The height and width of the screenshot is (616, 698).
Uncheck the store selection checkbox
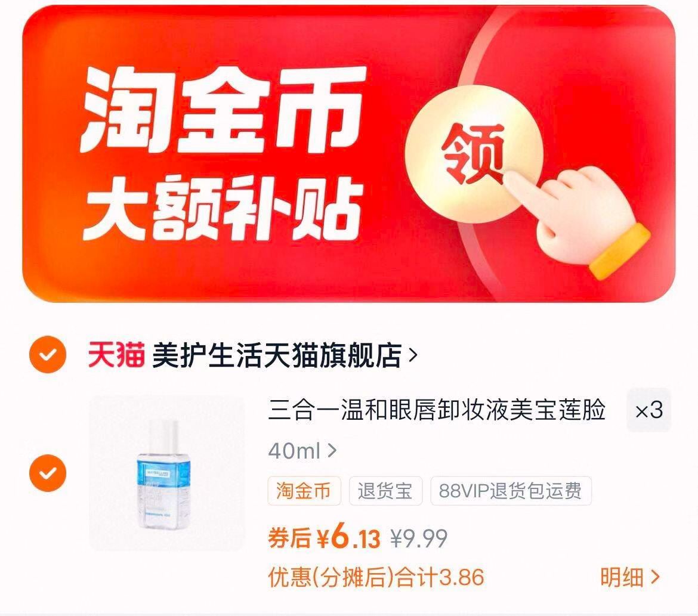(48, 355)
